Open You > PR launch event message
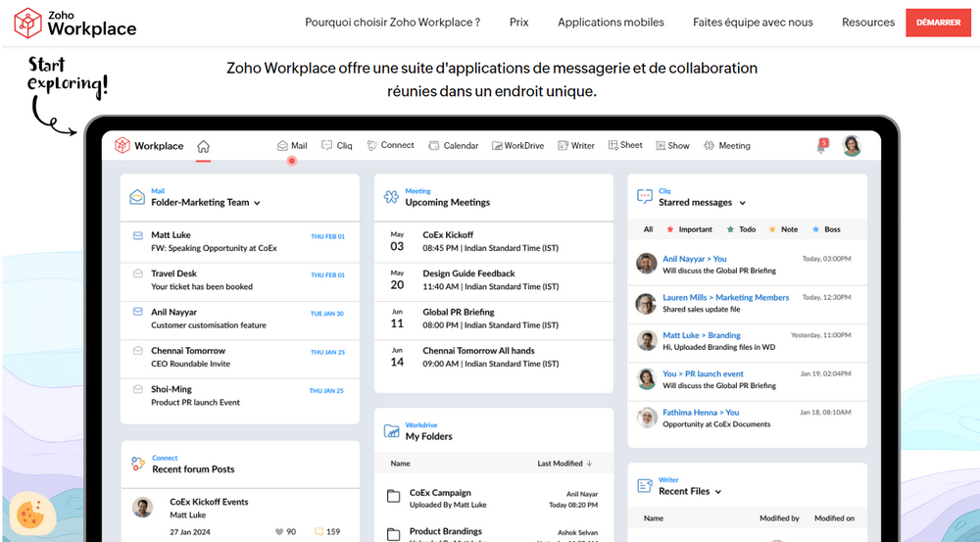 747,380
